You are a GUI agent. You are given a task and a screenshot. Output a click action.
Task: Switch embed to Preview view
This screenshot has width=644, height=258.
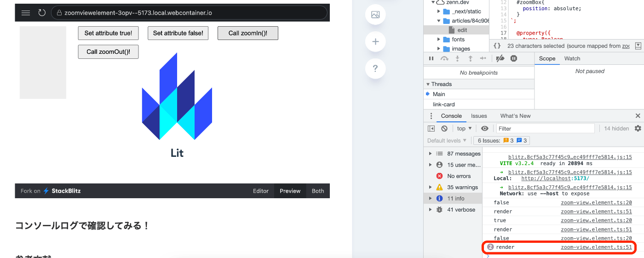(290, 191)
